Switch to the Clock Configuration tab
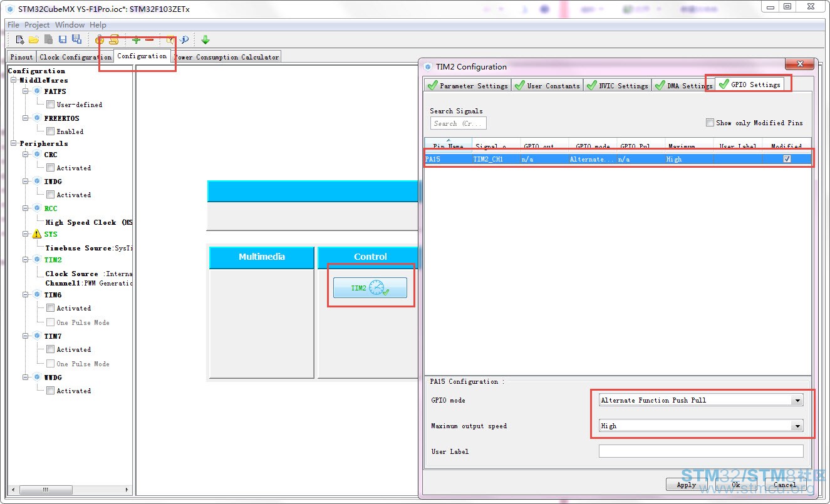 tap(75, 57)
